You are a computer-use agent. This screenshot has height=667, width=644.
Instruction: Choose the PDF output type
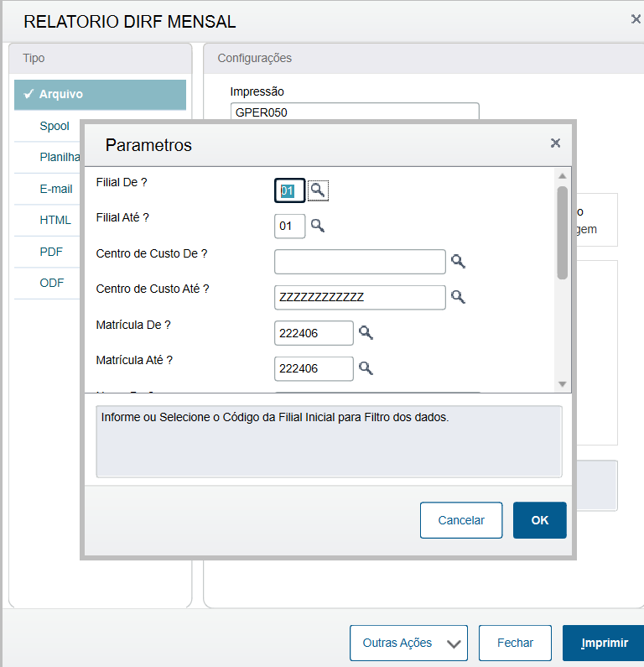pos(51,252)
